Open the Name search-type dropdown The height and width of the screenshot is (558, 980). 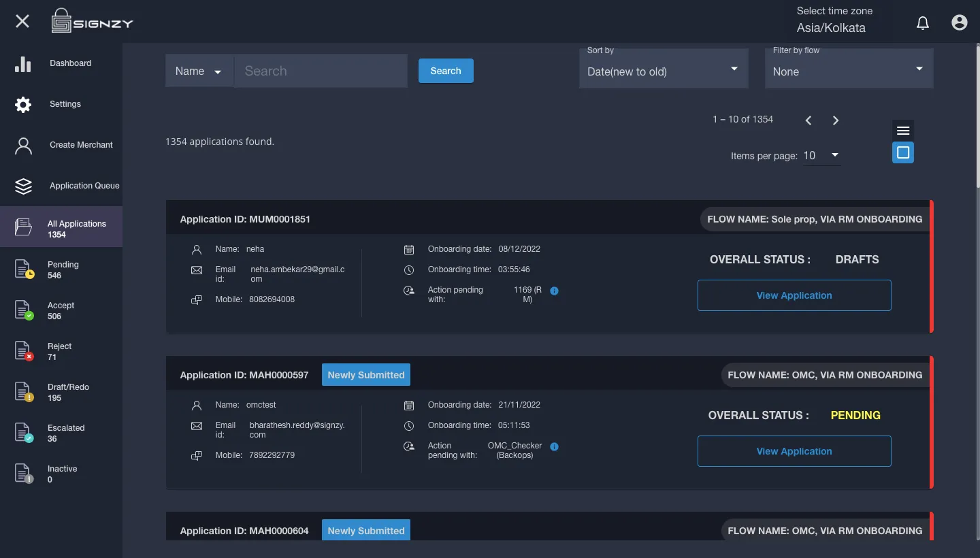click(x=199, y=71)
